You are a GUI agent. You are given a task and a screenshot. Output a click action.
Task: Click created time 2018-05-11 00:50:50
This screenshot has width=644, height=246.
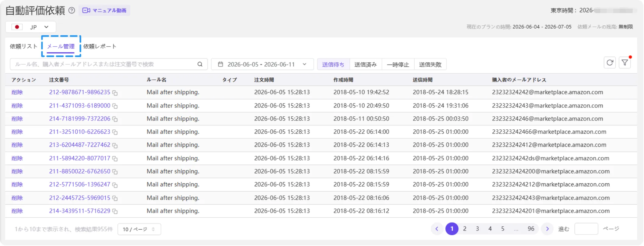[x=361, y=119]
